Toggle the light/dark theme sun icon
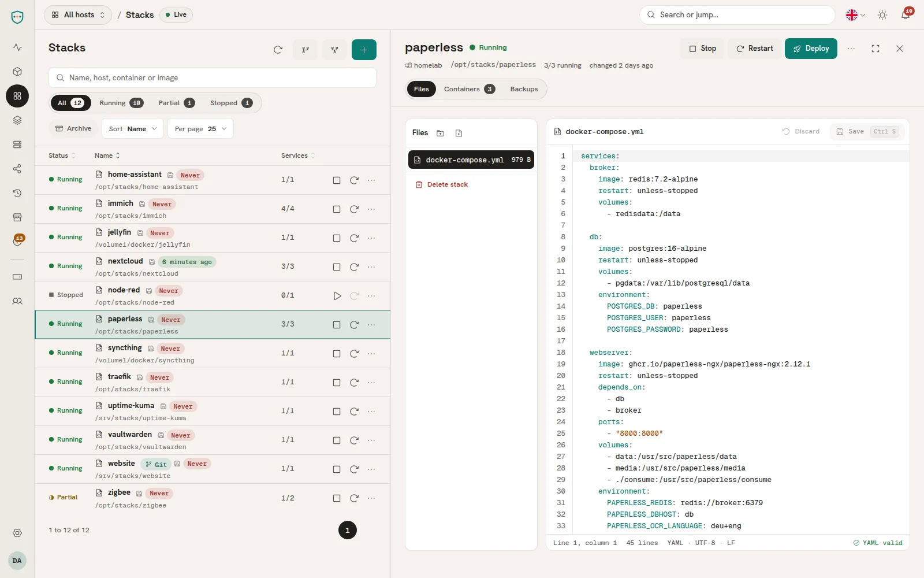924x578 pixels. pos(882,15)
